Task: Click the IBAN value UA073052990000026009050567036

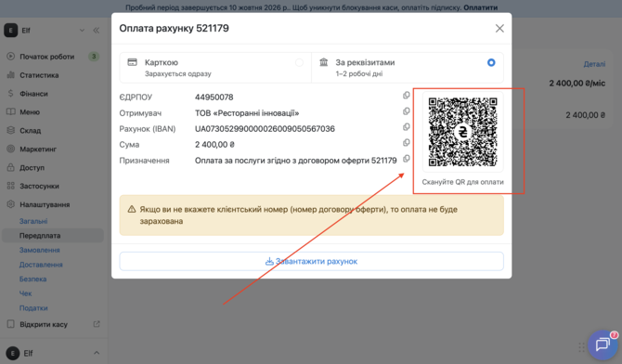Action: (x=265, y=129)
